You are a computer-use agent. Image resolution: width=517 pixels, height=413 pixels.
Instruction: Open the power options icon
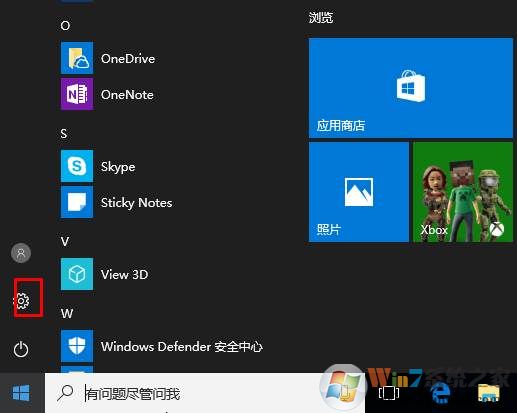[21, 349]
